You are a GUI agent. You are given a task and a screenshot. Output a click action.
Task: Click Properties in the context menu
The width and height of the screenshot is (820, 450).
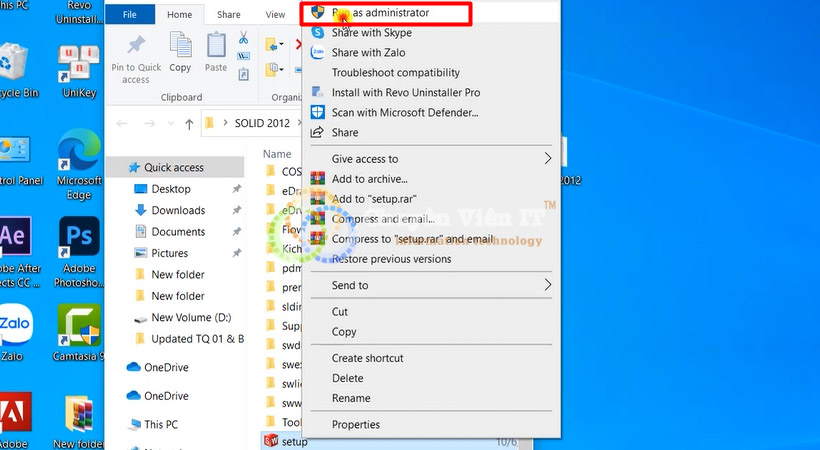pyautogui.click(x=356, y=424)
